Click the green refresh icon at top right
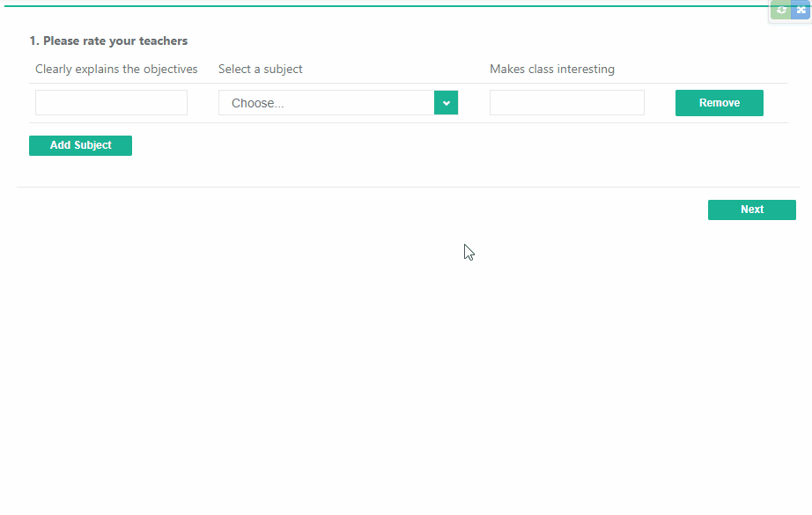The width and height of the screenshot is (812, 515). pos(781,11)
